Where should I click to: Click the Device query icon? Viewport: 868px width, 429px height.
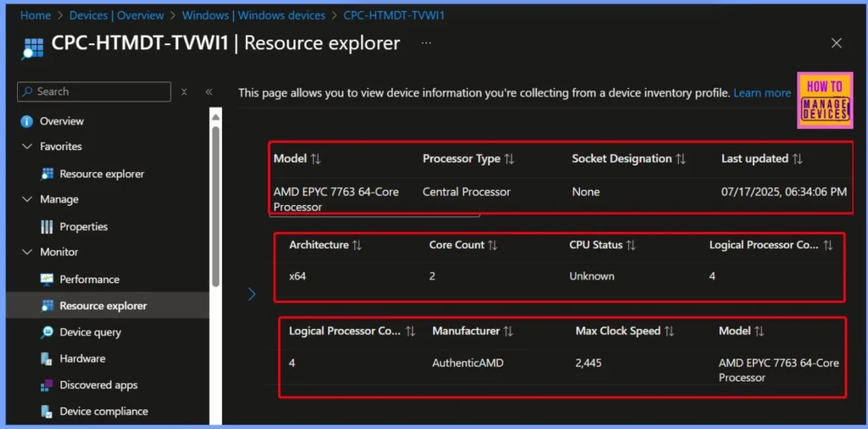tap(47, 332)
